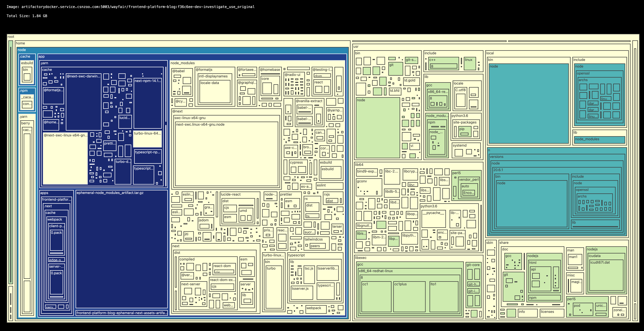The image size is (644, 331).
Task: Select the tsserver.js block
Action: 302,293
